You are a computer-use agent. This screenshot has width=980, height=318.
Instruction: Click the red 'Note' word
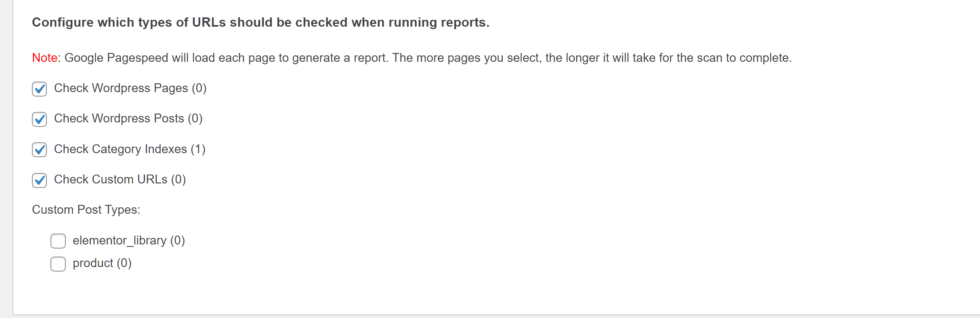pos(45,58)
